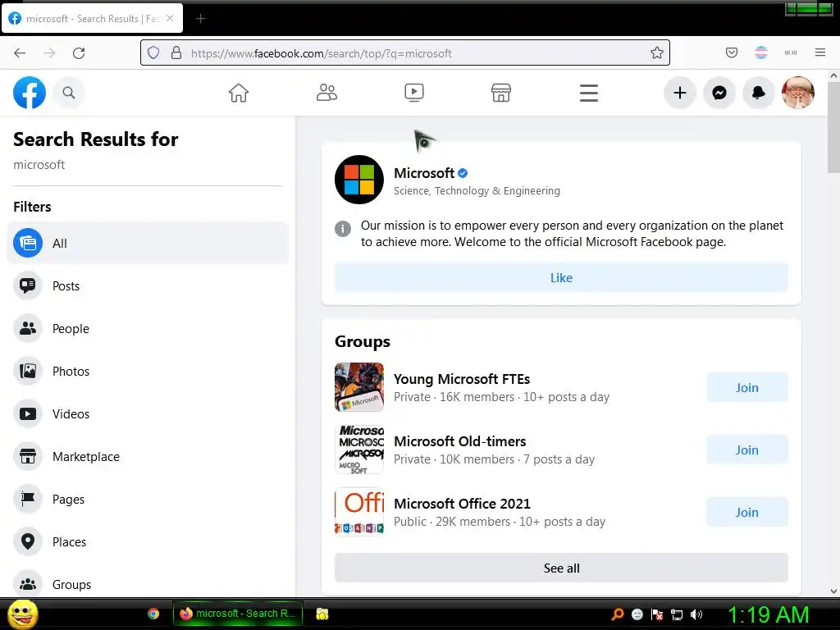Select the Photos filter
This screenshot has width=840, height=630.
pos(148,372)
